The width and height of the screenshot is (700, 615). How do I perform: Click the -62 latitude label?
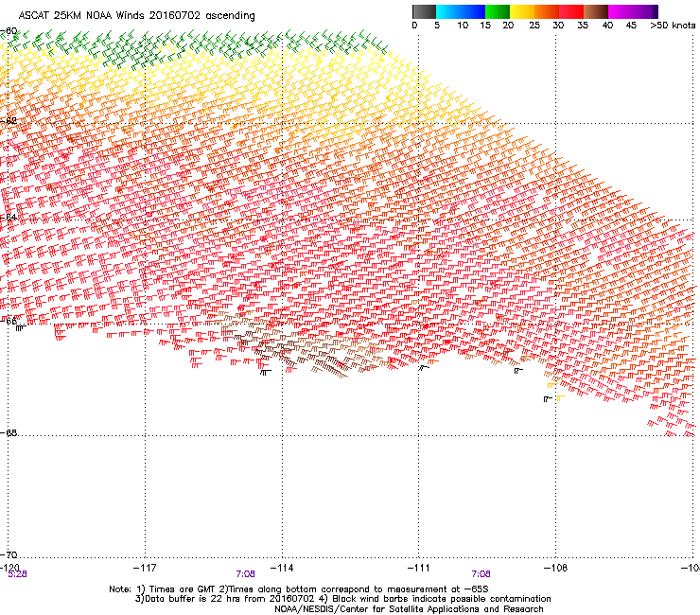click(x=9, y=121)
